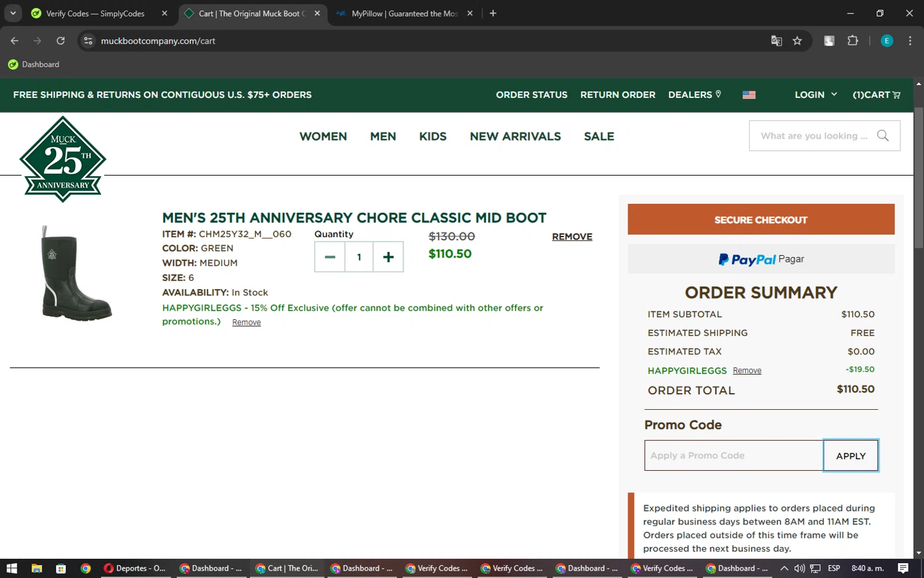Open the SALE menu
This screenshot has width=924, height=578.
pyautogui.click(x=599, y=136)
